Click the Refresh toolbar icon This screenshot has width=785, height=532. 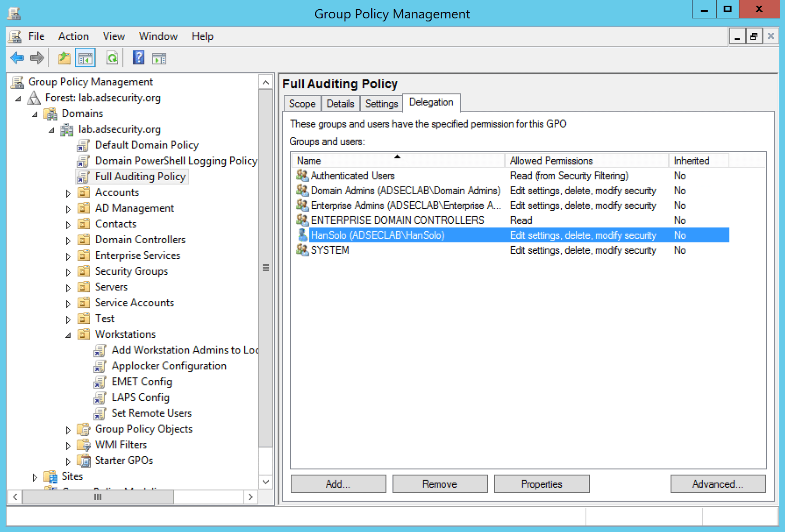coord(112,57)
